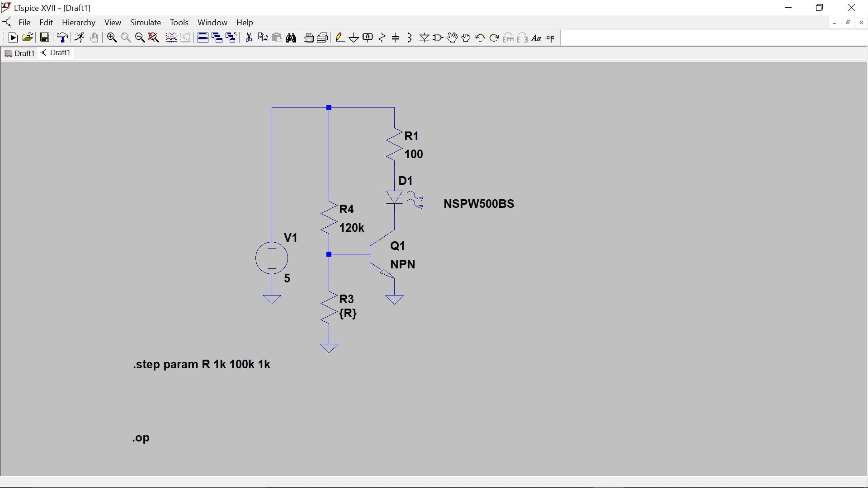
Task: Click the V1 voltage source symbol
Action: (272, 258)
